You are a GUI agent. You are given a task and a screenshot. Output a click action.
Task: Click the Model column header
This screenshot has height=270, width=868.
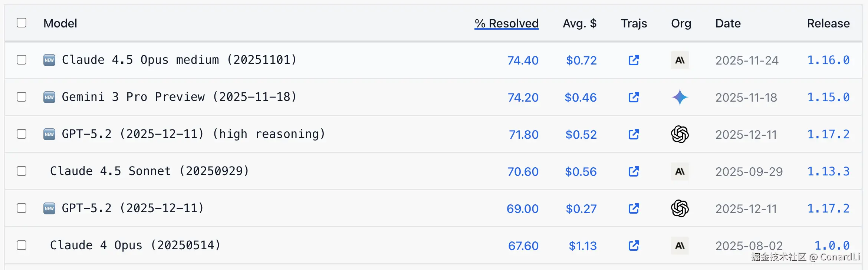[60, 23]
